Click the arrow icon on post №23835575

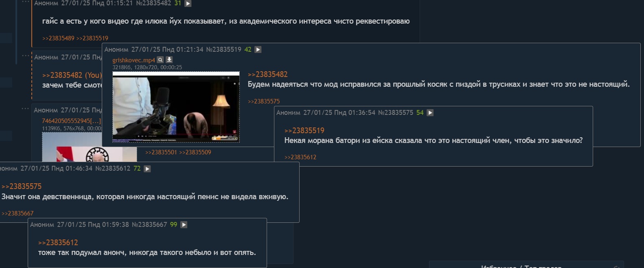(x=430, y=113)
